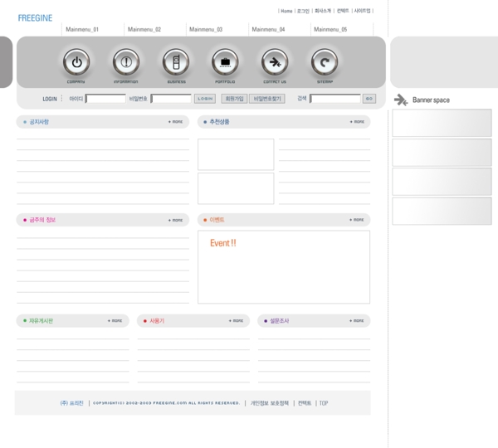
Task: Open the Sitemap curved-arrow icon
Action: coord(325,62)
